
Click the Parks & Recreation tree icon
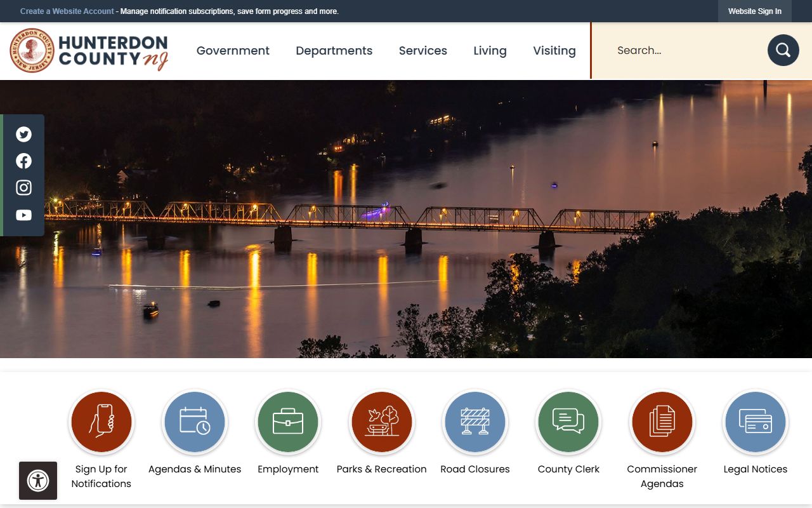pos(381,422)
